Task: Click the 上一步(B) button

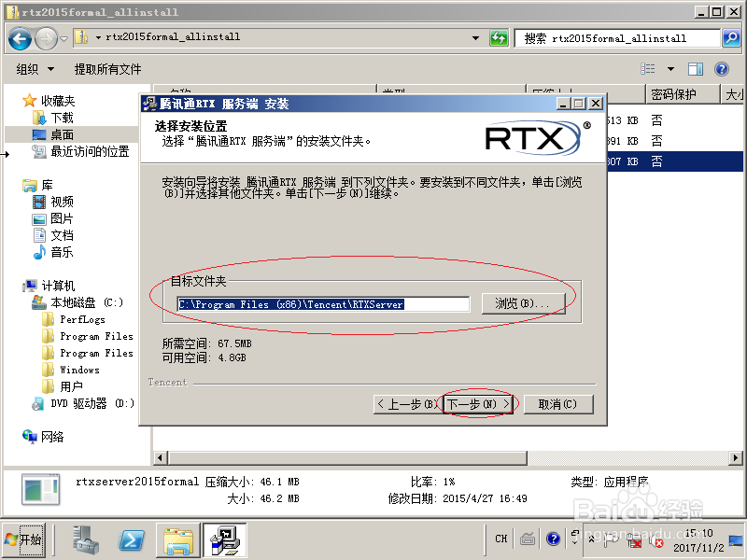Action: pos(408,404)
